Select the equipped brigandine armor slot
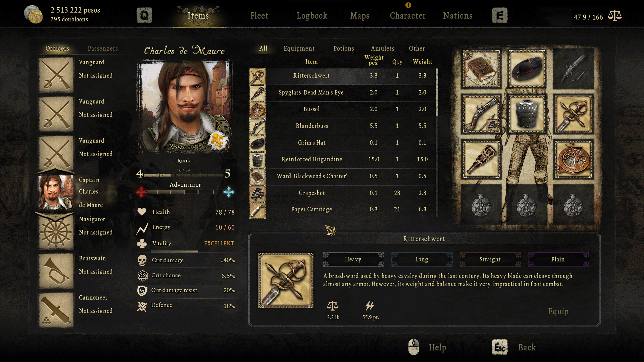The image size is (644, 362). coord(527,114)
